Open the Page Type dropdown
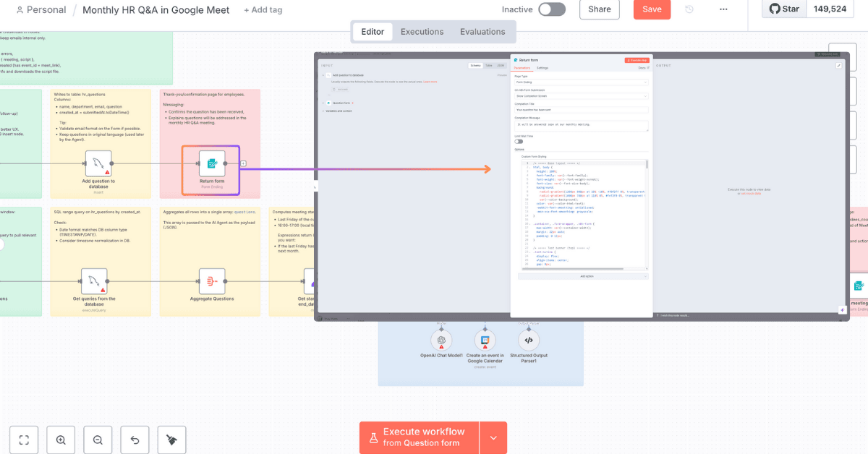 [x=581, y=82]
